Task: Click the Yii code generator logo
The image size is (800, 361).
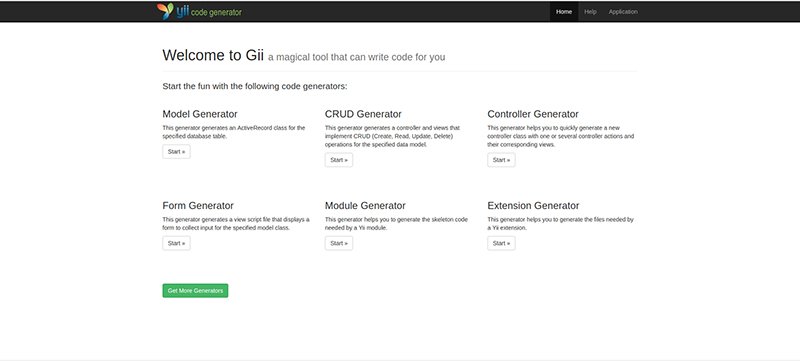Action: click(199, 11)
